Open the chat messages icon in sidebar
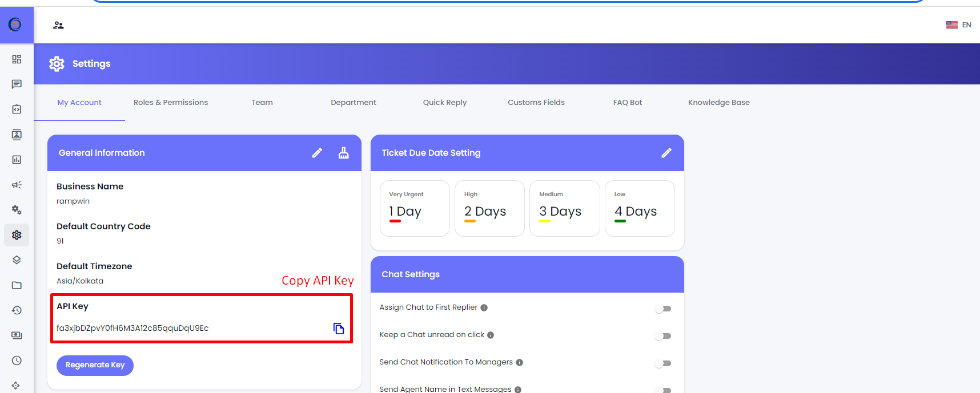 [x=17, y=84]
